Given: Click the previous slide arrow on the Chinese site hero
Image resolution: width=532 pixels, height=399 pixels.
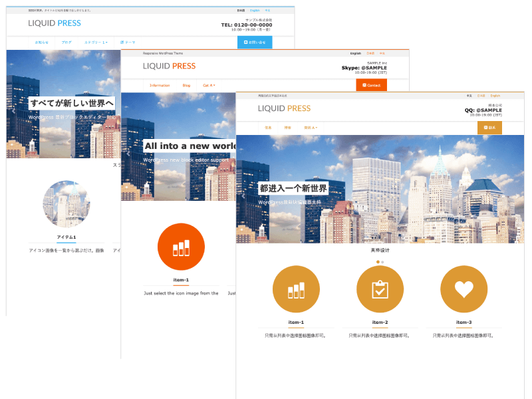Looking at the screenshot, I should 243,196.
